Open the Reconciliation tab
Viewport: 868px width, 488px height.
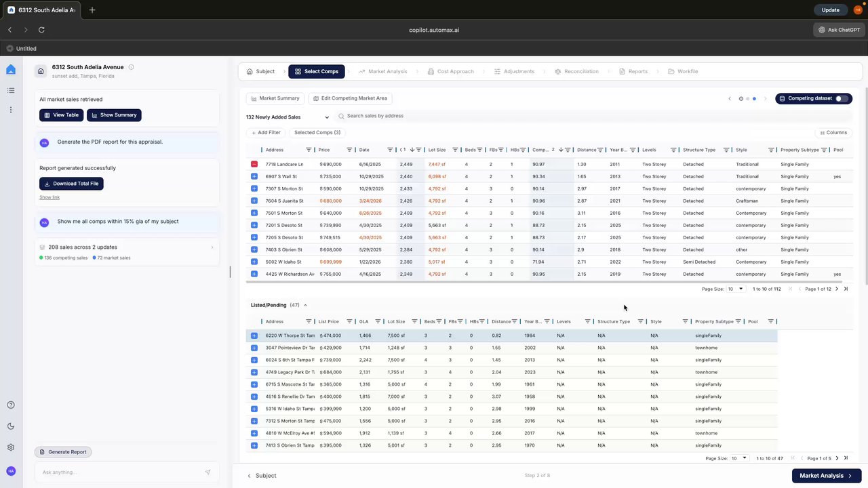pyautogui.click(x=576, y=71)
